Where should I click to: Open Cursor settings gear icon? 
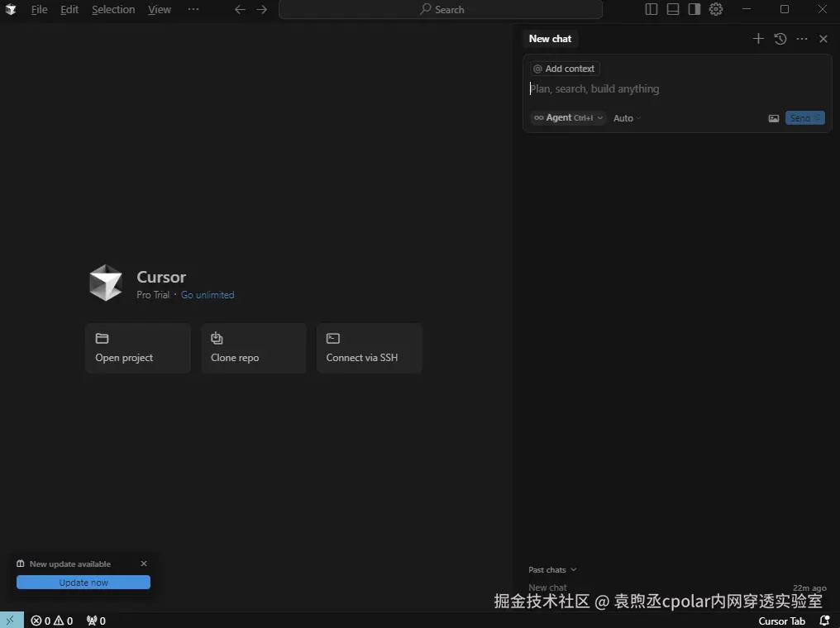pyautogui.click(x=716, y=9)
